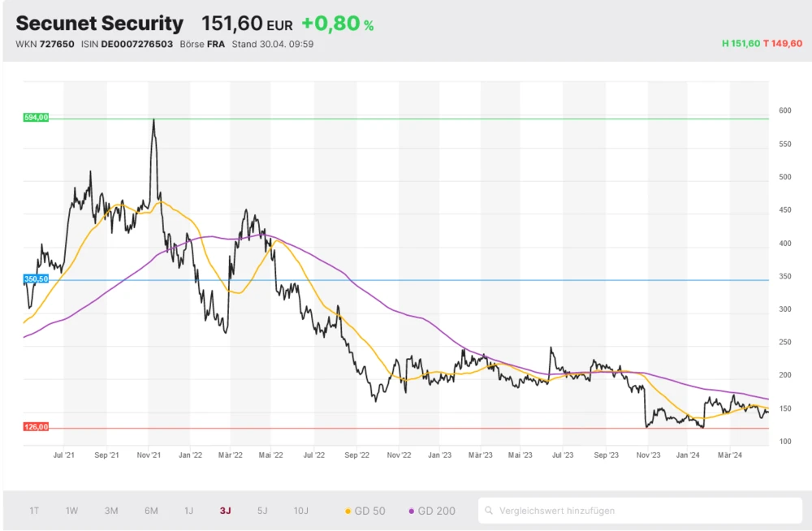Switch to the 3M timeframe

(110, 511)
